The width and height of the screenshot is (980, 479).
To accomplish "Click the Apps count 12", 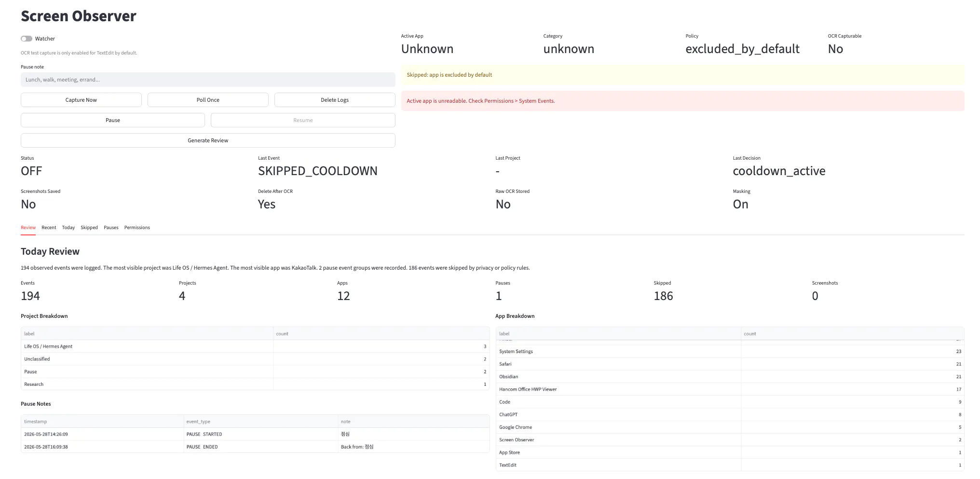I will [343, 296].
